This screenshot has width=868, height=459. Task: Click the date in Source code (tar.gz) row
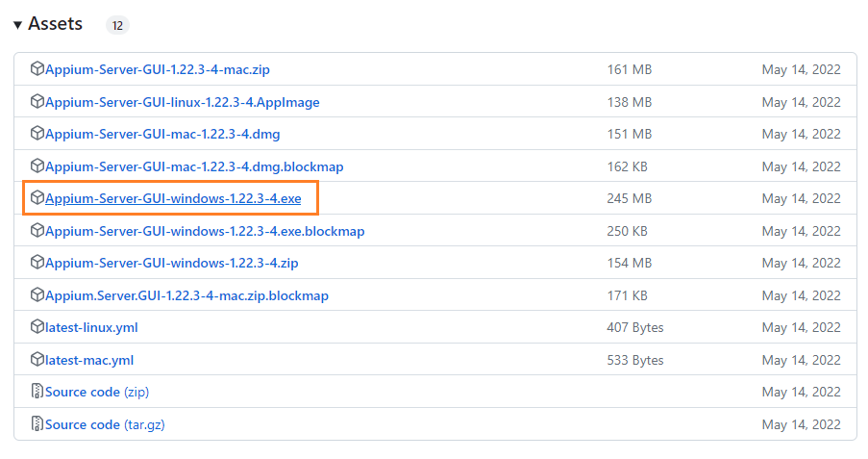point(801,424)
